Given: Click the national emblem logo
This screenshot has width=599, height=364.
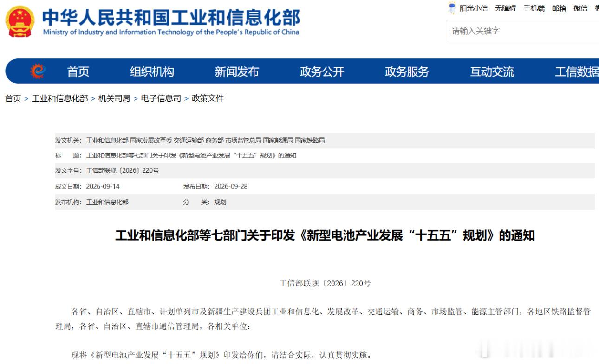Looking at the screenshot, I should tap(20, 21).
